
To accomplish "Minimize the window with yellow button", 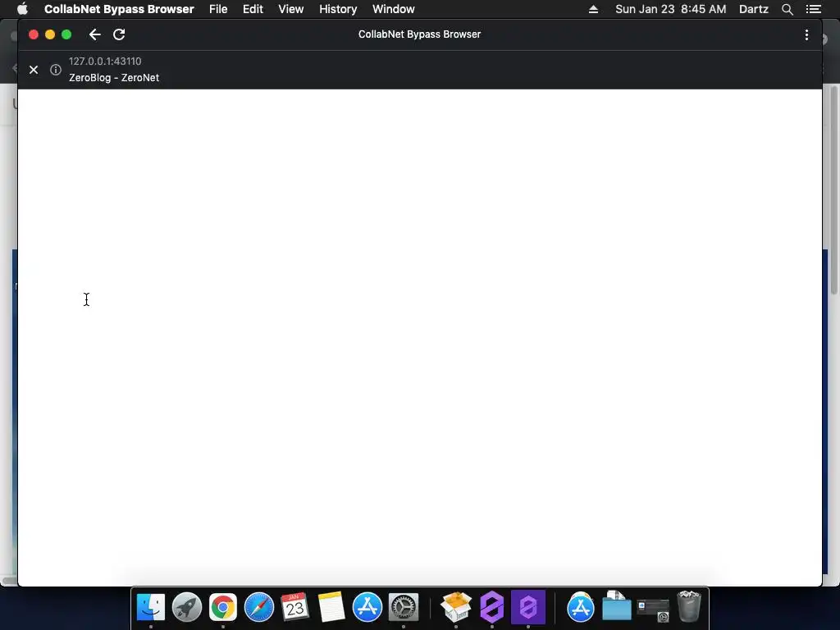I will (x=50, y=34).
